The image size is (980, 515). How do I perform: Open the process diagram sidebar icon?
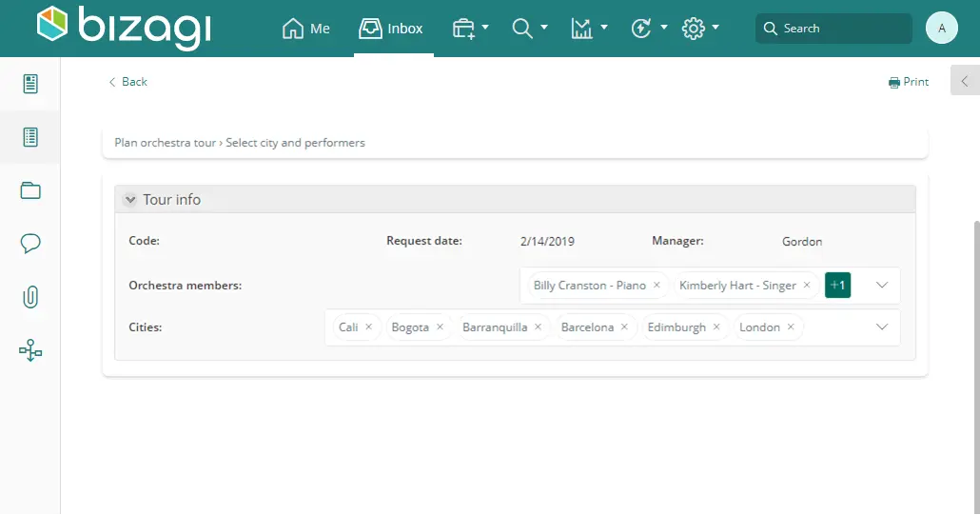point(30,350)
